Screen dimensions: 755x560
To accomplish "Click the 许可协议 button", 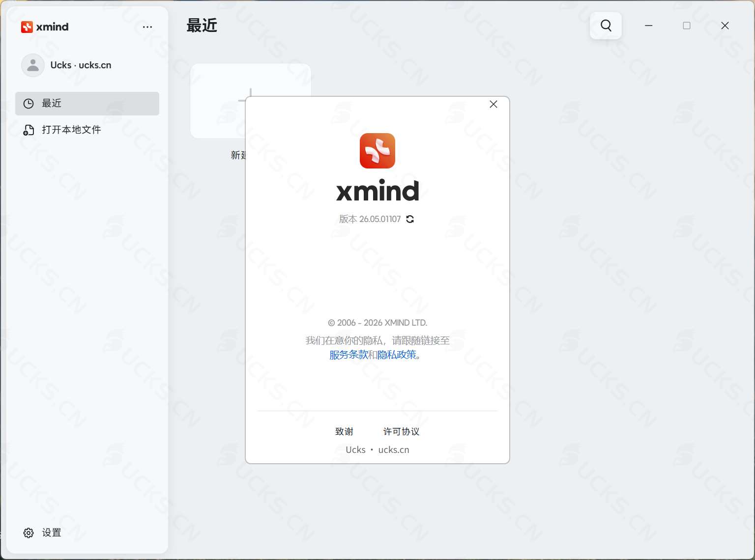I will pyautogui.click(x=401, y=431).
